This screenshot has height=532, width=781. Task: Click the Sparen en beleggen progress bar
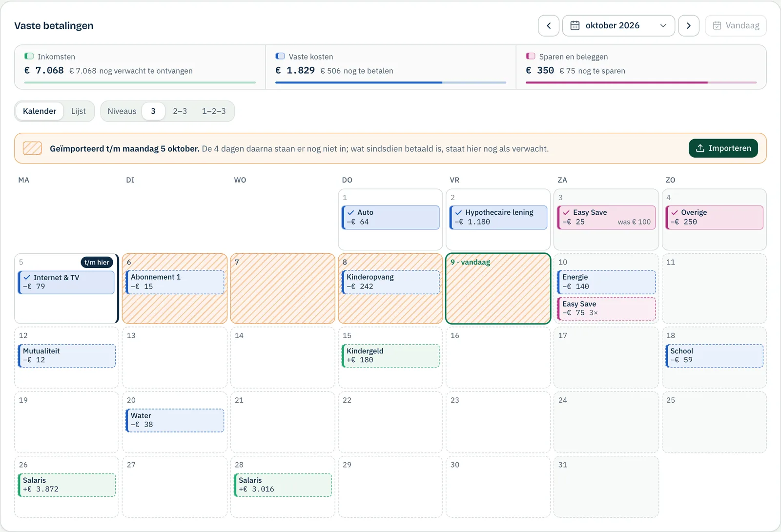coord(641,82)
